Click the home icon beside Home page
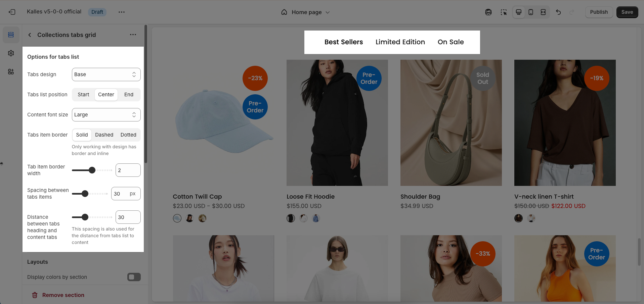Image resolution: width=644 pixels, height=304 pixels. click(284, 12)
